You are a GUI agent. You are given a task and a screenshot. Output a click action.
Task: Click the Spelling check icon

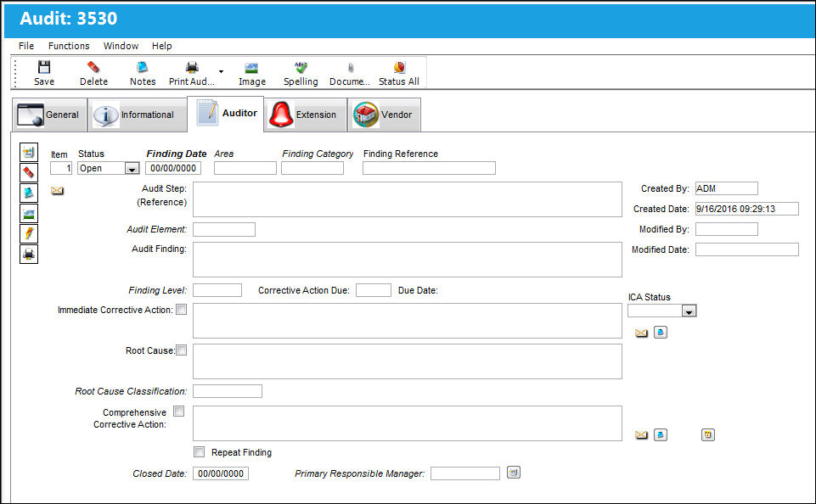pyautogui.click(x=301, y=67)
